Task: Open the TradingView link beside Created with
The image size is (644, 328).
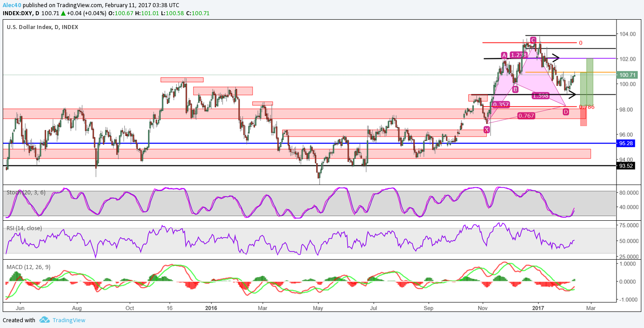Action: pos(68,320)
